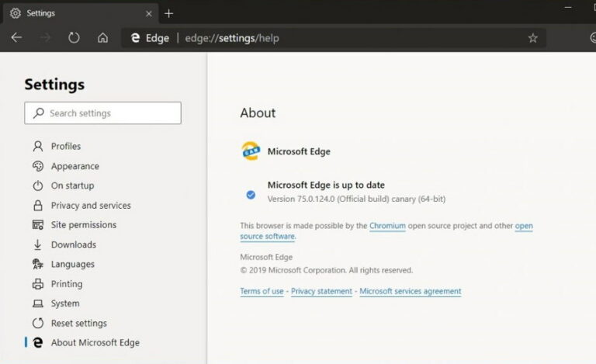Viewport: 596px width, 364px height.
Task: Add this page to favorites star
Action: [x=532, y=38]
